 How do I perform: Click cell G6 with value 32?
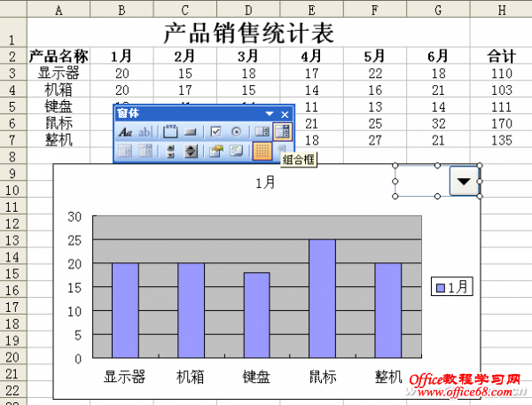(438, 123)
